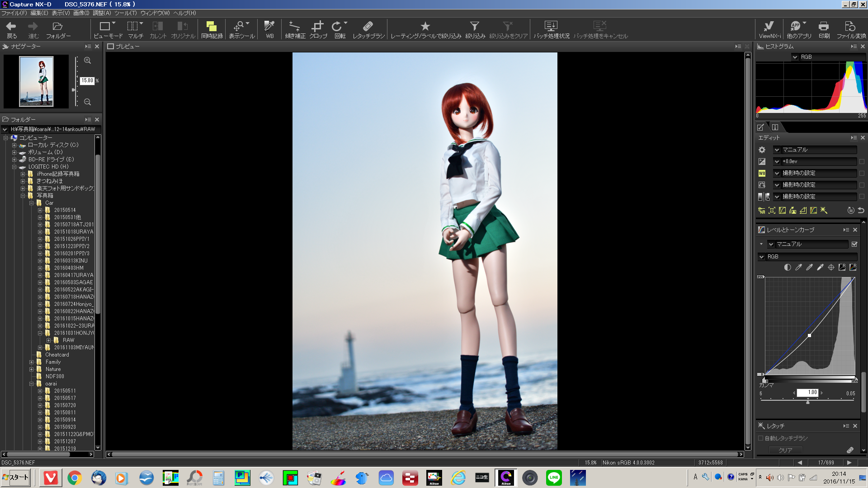The width and height of the screenshot is (868, 488).
Task: Click the noise reduction NR icon
Action: [762, 211]
